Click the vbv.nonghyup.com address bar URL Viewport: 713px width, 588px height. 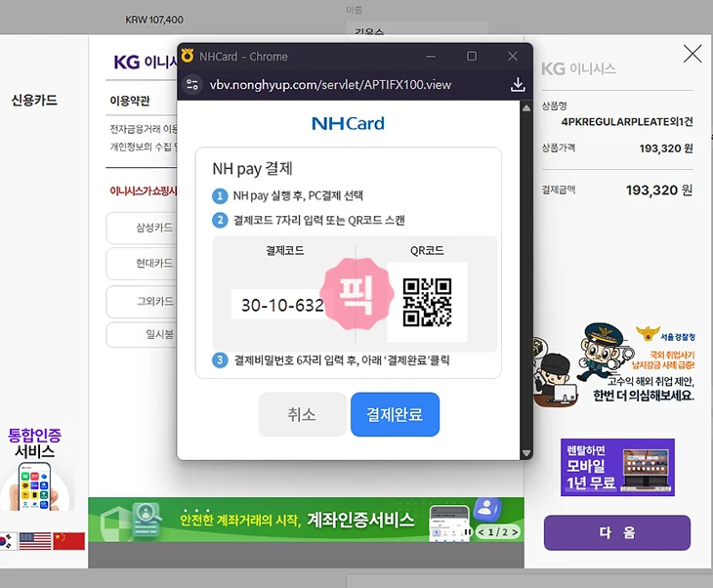coord(330,85)
